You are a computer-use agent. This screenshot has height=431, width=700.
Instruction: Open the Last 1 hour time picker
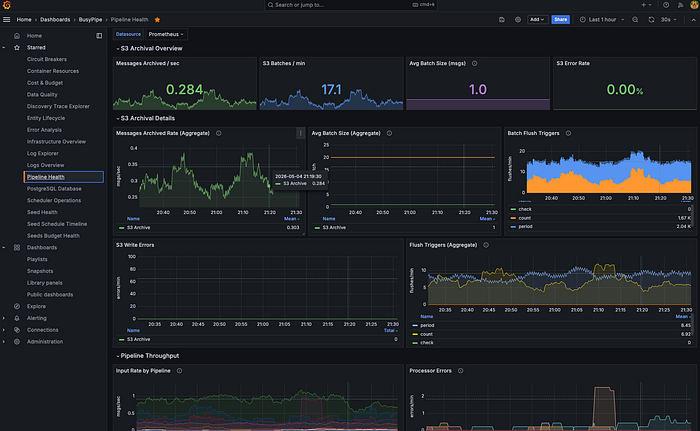[x=602, y=20]
